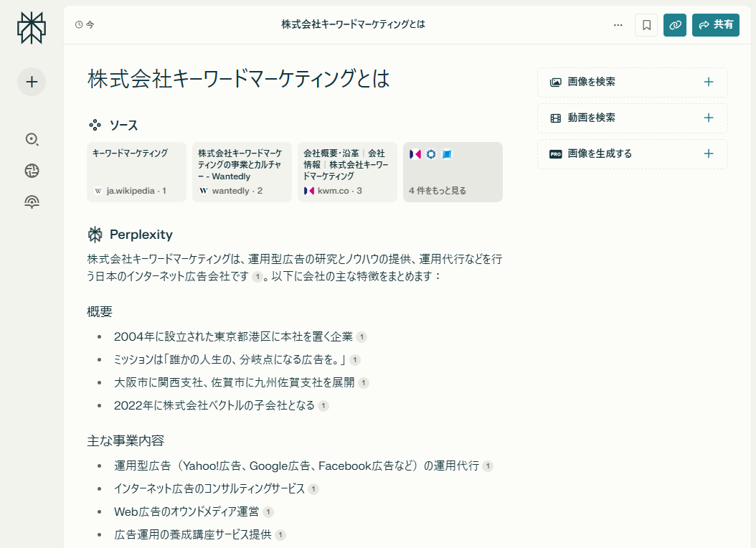Click the Wantedly favicon on the second source
The width and height of the screenshot is (756, 548).
pos(204,191)
